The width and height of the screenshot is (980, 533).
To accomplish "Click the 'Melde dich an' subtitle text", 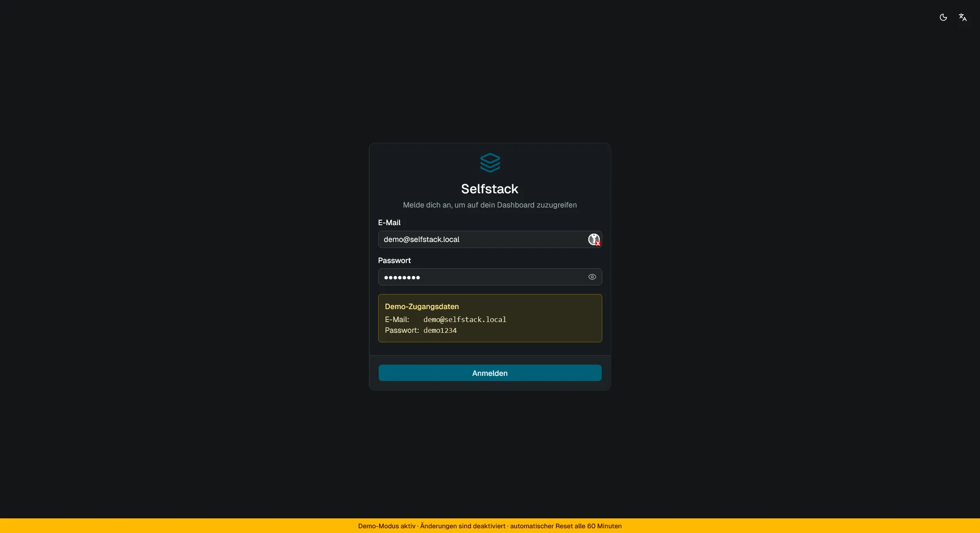I will pos(490,205).
